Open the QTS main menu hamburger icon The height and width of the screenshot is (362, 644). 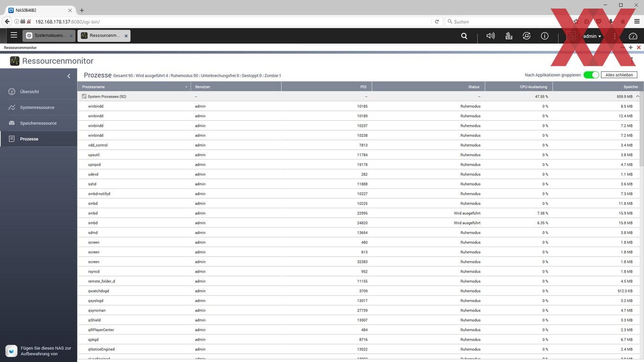click(14, 35)
